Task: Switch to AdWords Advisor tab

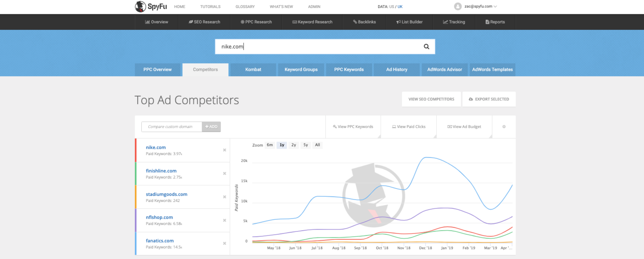Action: tap(445, 69)
